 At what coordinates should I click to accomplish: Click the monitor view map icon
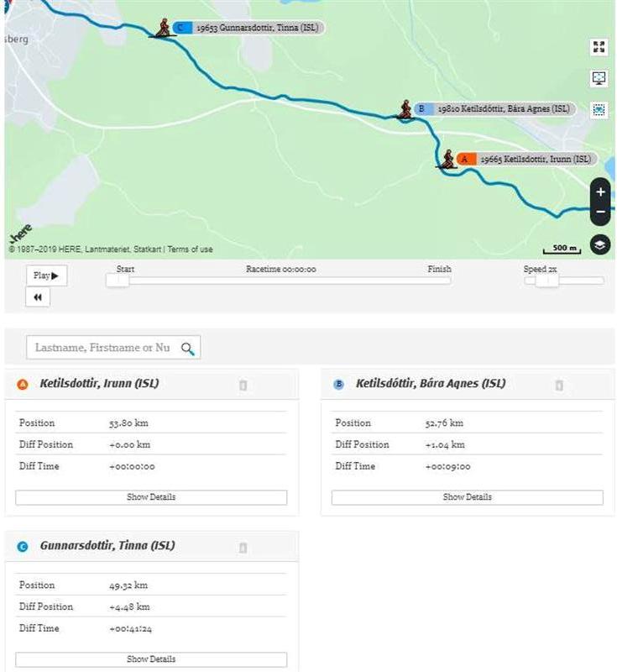pos(599,78)
